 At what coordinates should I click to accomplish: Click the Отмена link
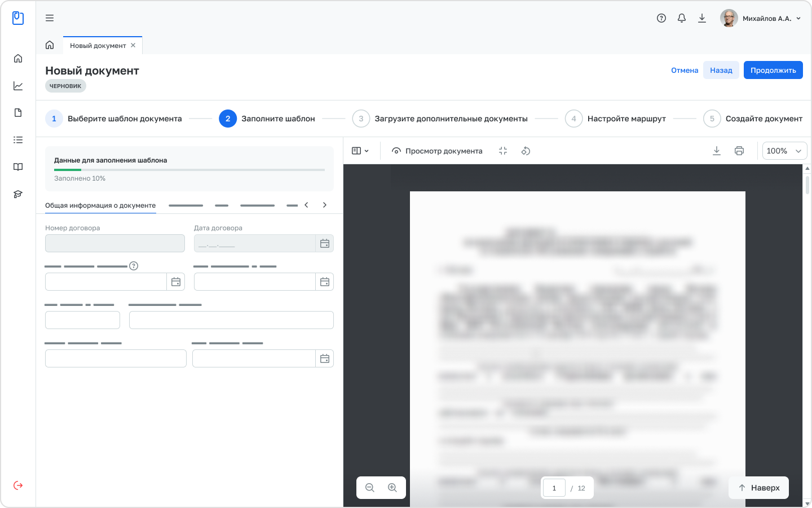coord(685,70)
